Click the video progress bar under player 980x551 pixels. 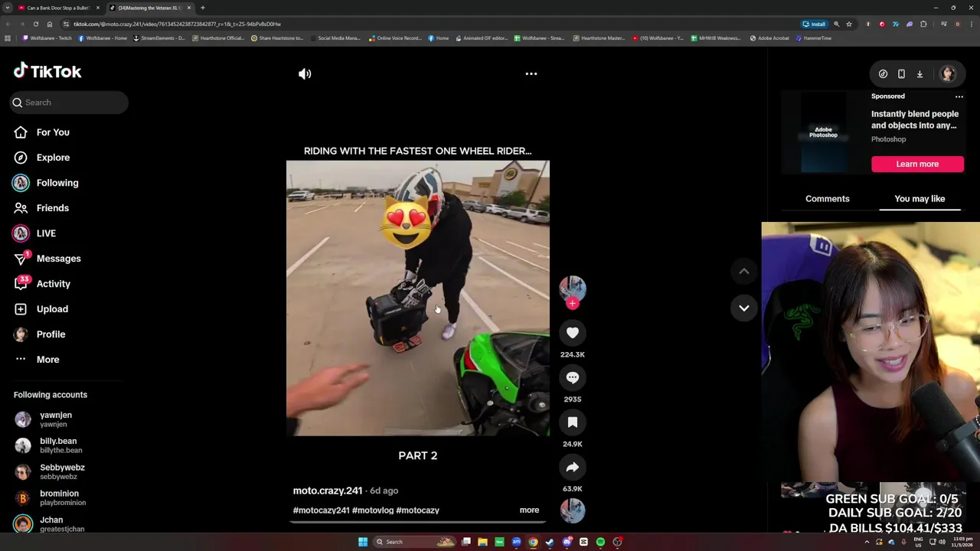pyautogui.click(x=418, y=523)
